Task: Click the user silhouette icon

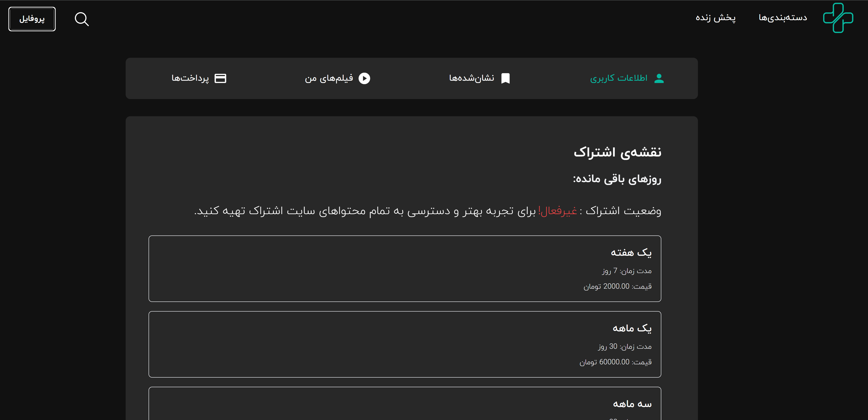Action: [x=659, y=78]
